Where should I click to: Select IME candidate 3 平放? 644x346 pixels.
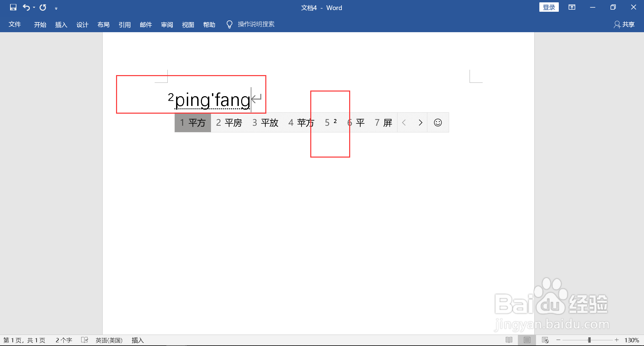[x=265, y=123]
